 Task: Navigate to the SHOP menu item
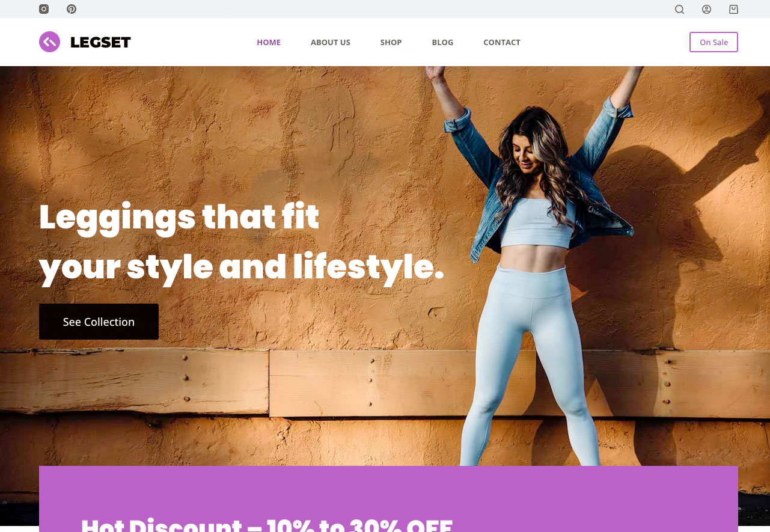tap(391, 42)
